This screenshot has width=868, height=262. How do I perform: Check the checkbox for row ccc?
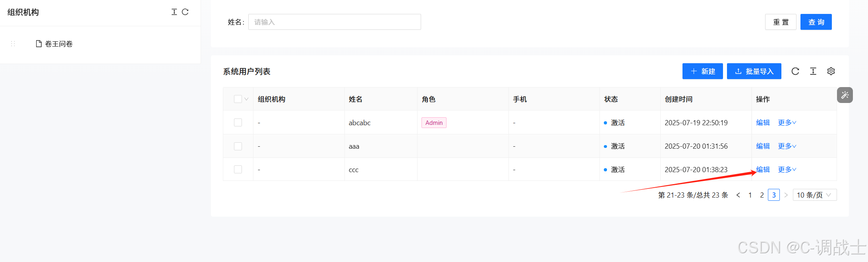(x=238, y=169)
